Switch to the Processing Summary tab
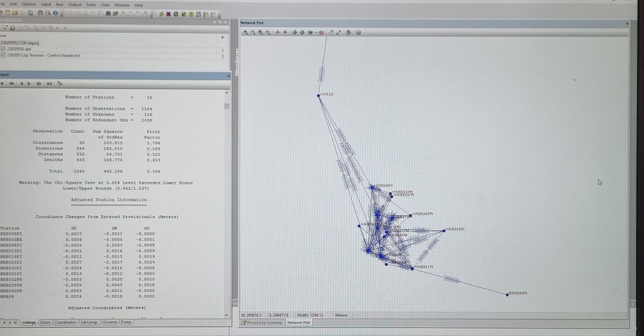644x336 pixels. tap(262, 323)
